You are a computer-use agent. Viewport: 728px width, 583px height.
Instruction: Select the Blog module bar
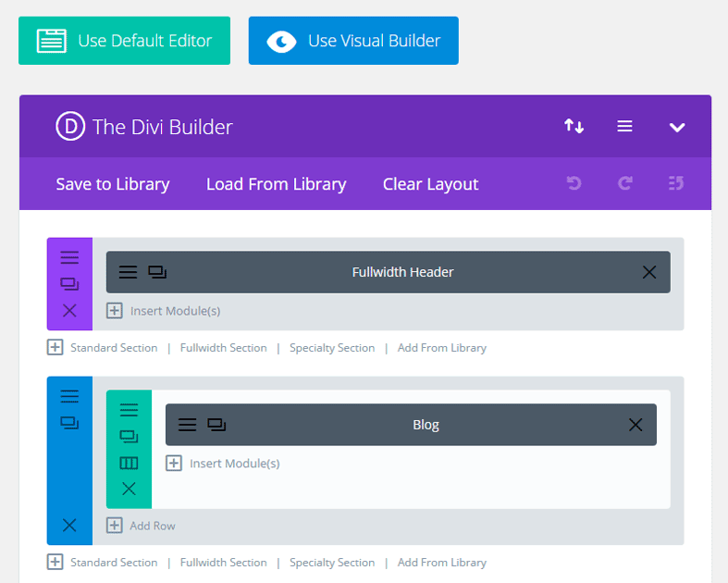(411, 425)
